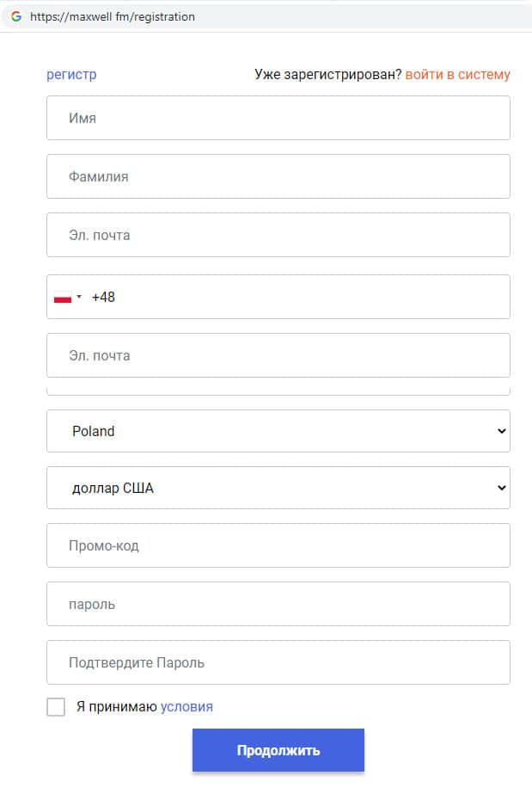This screenshot has width=532, height=806.
Task: Select the 'Эл. почта' field above phone number
Action: pyautogui.click(x=278, y=235)
